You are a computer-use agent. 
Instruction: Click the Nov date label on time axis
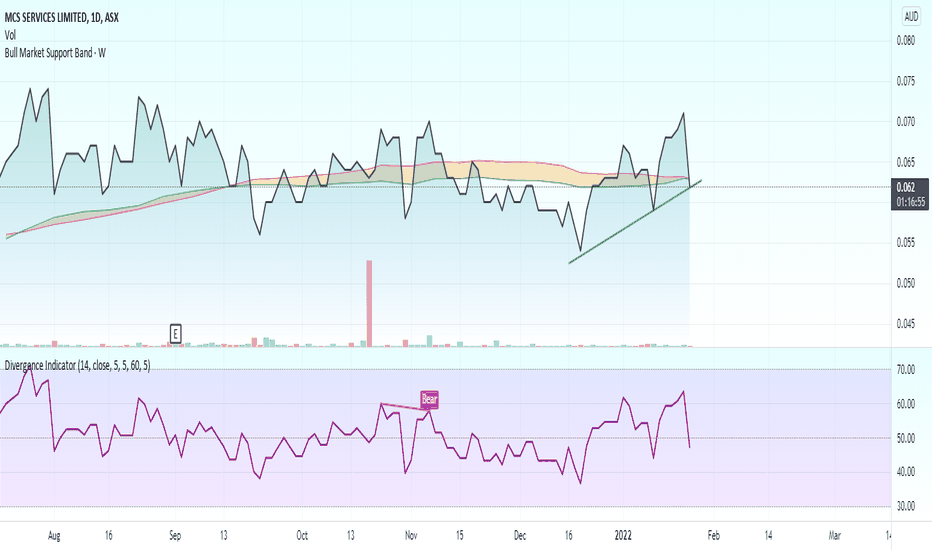[x=411, y=536]
